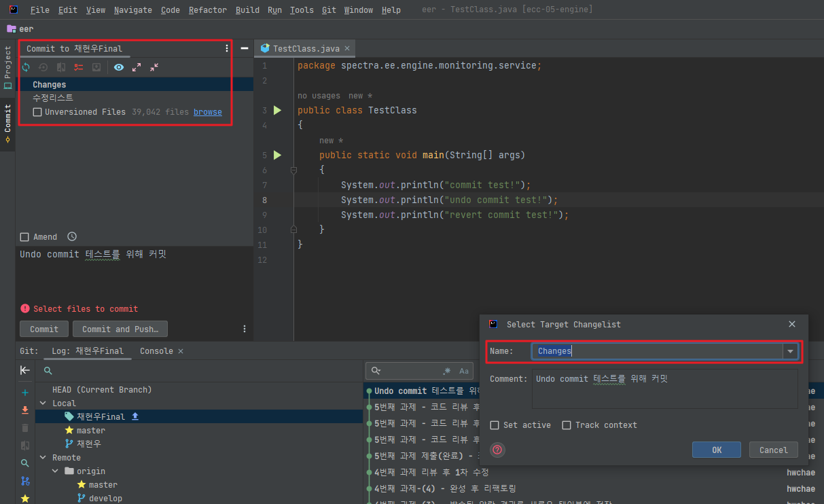
Task: Expand all nodes in the commit changes tree
Action: point(135,67)
